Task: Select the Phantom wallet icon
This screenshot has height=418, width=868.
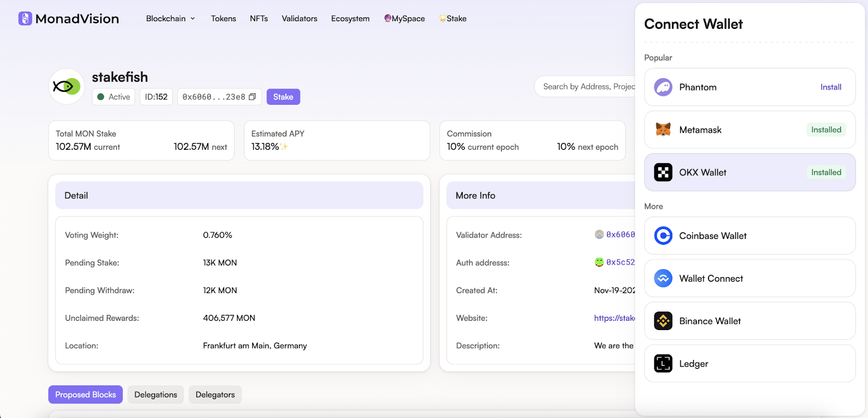Action: pyautogui.click(x=663, y=87)
